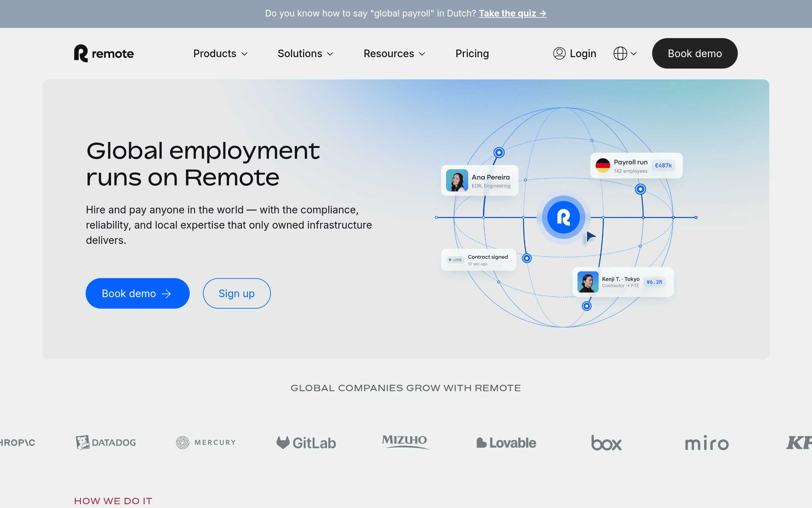Click the HOW WE DO IT heading

click(x=113, y=501)
